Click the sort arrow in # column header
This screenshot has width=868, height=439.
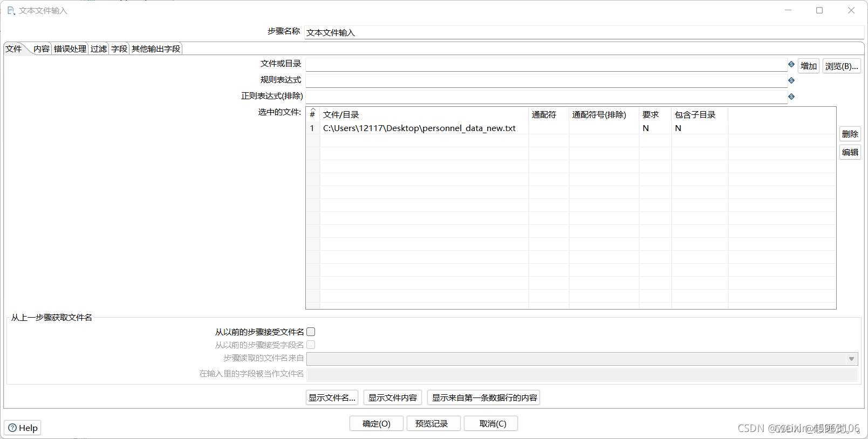[312, 110]
